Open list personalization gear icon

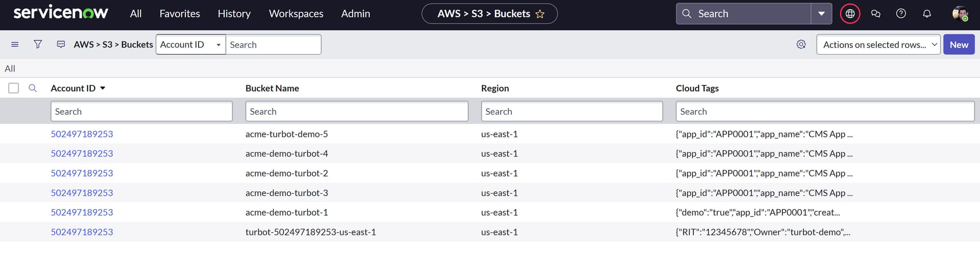(x=801, y=44)
